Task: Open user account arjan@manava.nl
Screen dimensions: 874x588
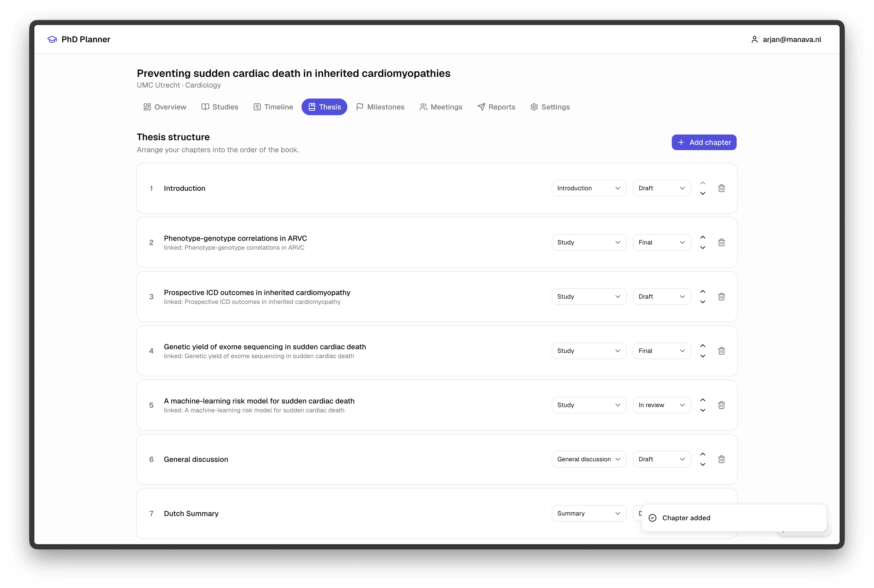Action: [786, 39]
